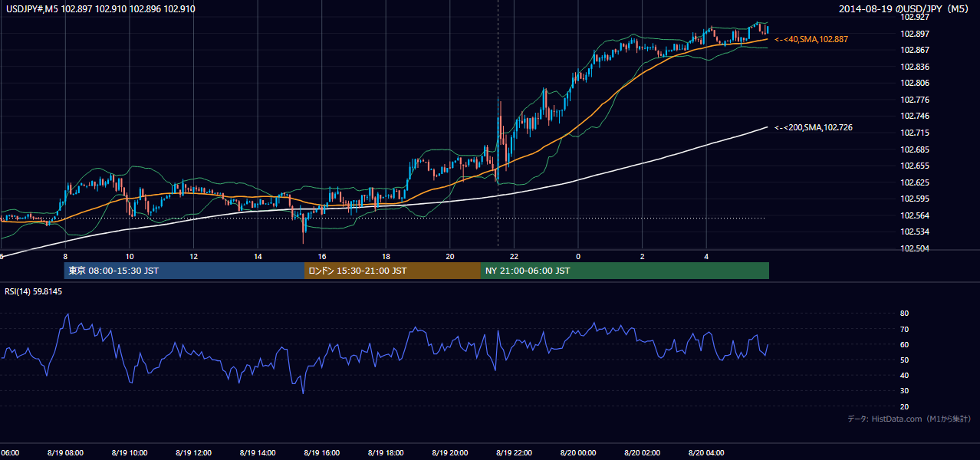
Task: Click RSI scale level 30
Action: [x=904, y=391]
